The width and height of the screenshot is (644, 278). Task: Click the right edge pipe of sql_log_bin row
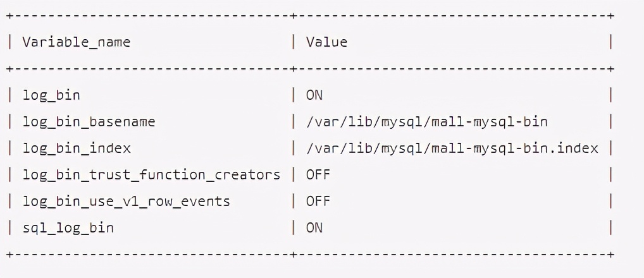pyautogui.click(x=611, y=228)
